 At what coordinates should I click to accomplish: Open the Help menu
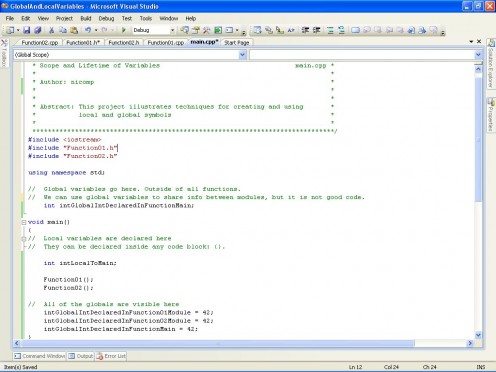(191, 18)
